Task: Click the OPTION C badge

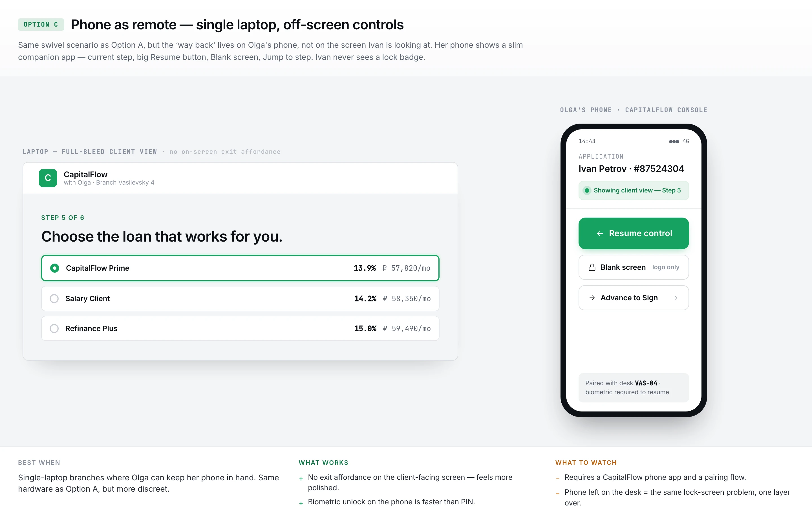Action: pyautogui.click(x=41, y=25)
